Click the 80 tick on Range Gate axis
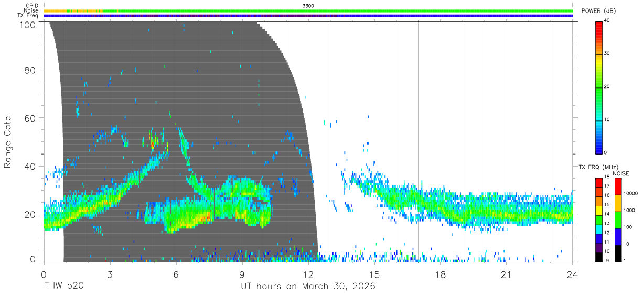644x297 pixels. pyautogui.click(x=29, y=70)
